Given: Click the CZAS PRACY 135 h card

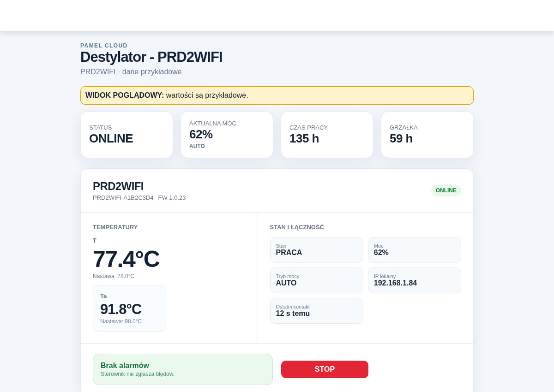Looking at the screenshot, I should (x=327, y=135).
